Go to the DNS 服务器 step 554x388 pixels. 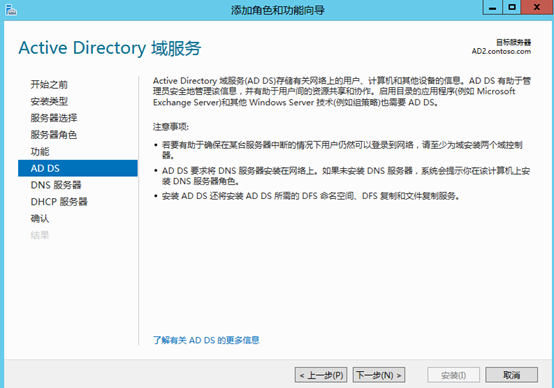pyautogui.click(x=56, y=185)
